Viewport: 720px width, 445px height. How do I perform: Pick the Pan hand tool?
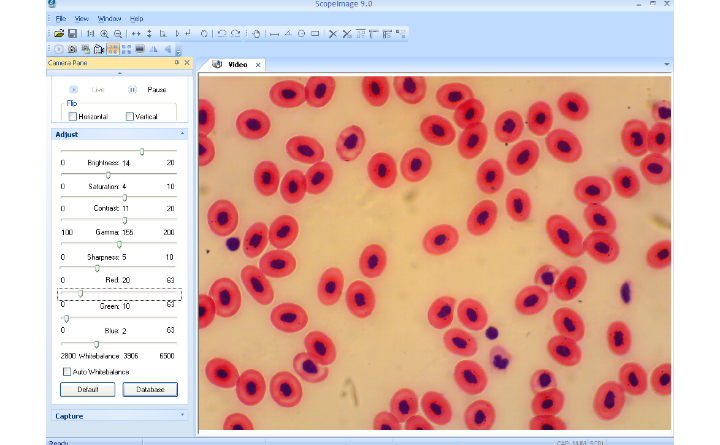click(255, 33)
